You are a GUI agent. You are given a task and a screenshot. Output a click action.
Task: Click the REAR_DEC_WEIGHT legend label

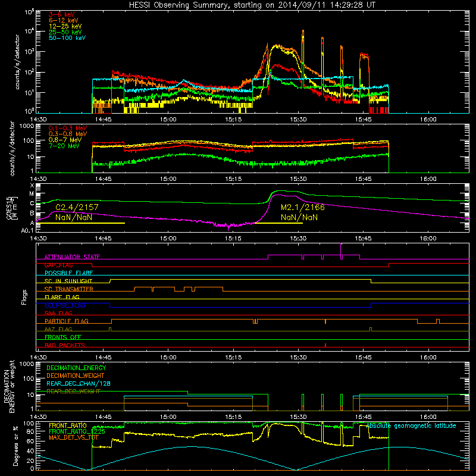pos(73,392)
